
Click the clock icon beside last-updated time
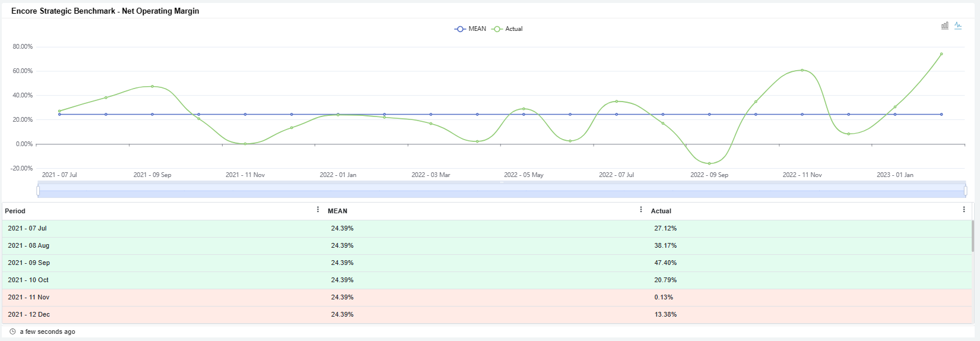point(12,331)
